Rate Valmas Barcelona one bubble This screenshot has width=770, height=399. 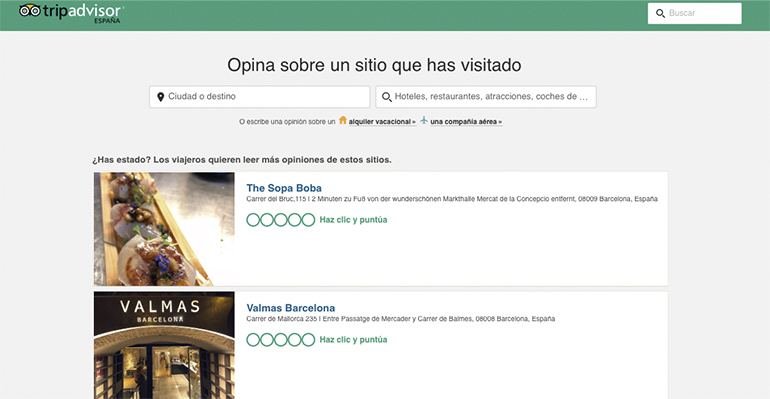click(253, 340)
